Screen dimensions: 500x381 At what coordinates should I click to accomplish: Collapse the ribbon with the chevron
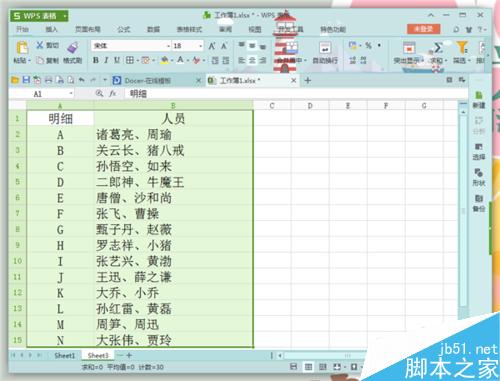point(431,15)
